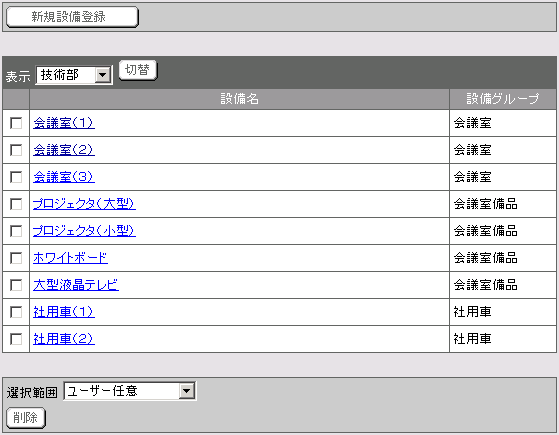Tick the プロジェクタ(大型) checkbox
This screenshot has height=435, width=559.
click(16, 204)
